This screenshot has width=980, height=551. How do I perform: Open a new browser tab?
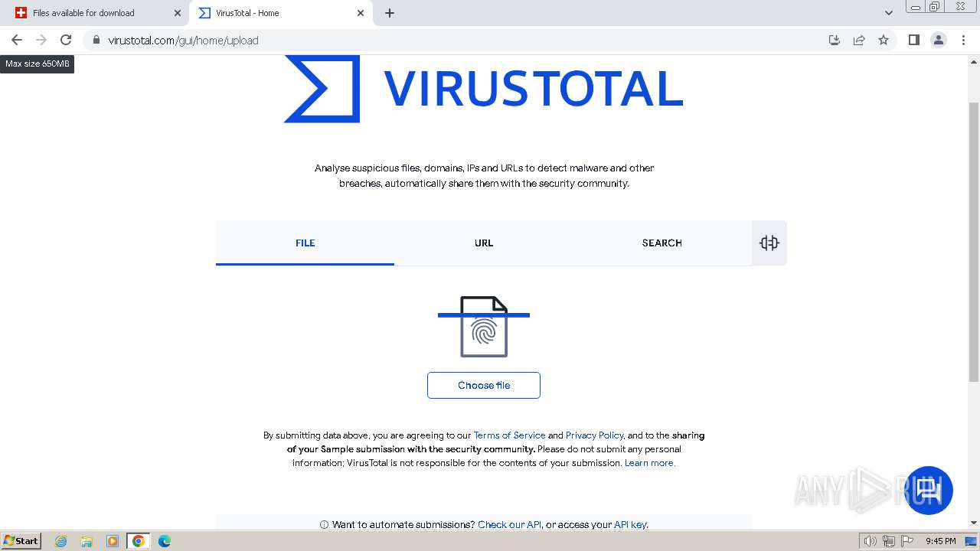coord(390,13)
